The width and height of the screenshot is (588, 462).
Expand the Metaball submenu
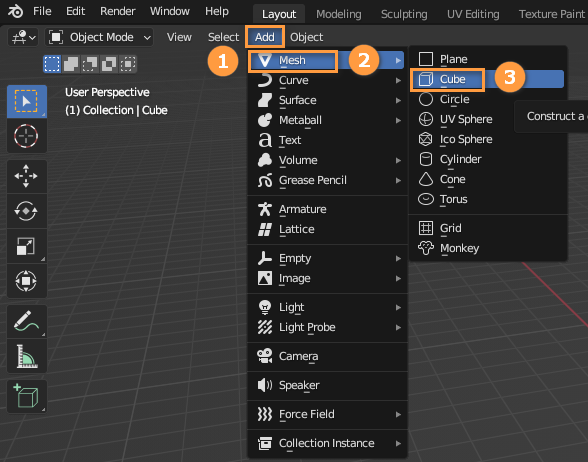327,120
